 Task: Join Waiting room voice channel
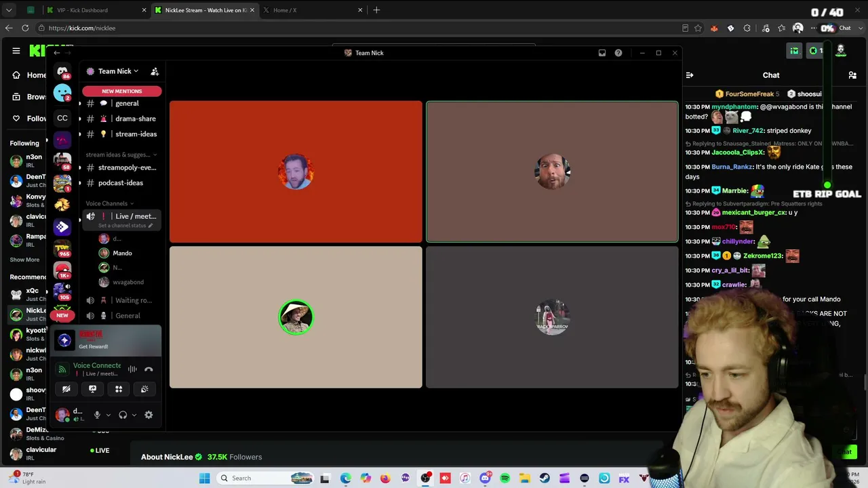[121, 300]
